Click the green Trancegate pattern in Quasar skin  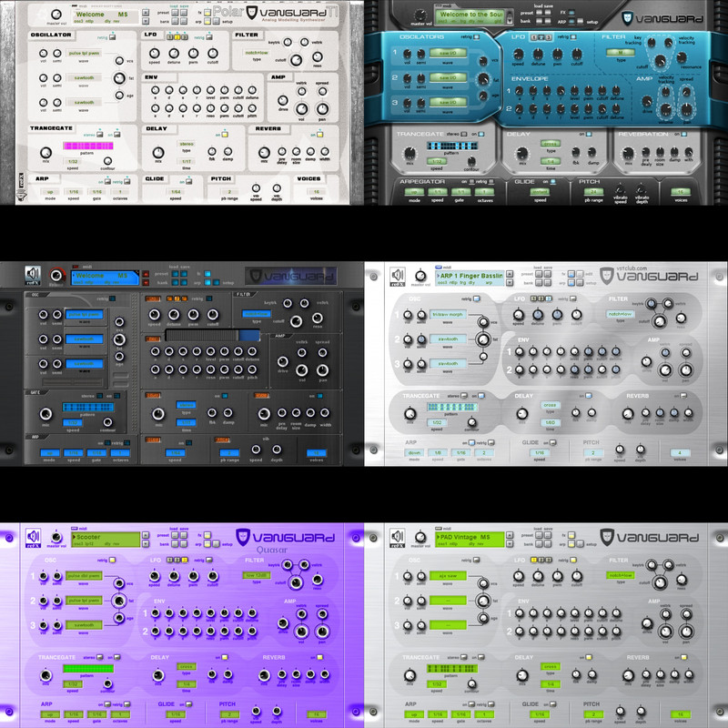click(88, 669)
